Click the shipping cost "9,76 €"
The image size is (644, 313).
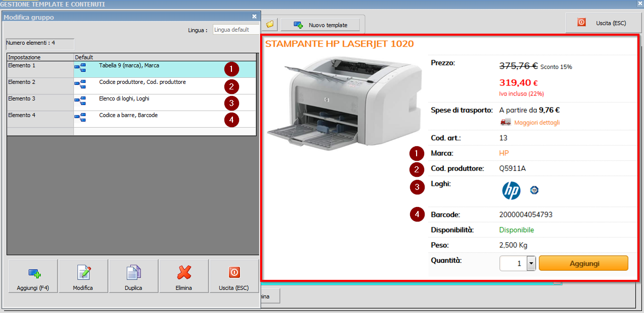549,110
